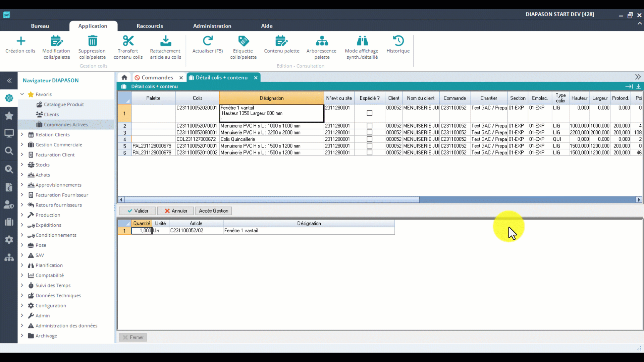Click the Accès Gestion button
Image resolution: width=644 pixels, height=362 pixels.
(213, 211)
